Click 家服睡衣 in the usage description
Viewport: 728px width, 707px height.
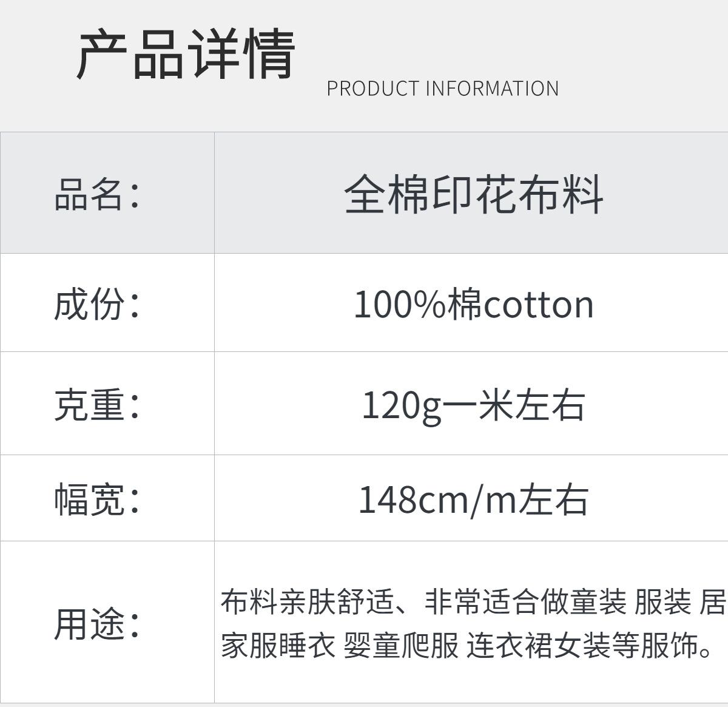[x=278, y=645]
